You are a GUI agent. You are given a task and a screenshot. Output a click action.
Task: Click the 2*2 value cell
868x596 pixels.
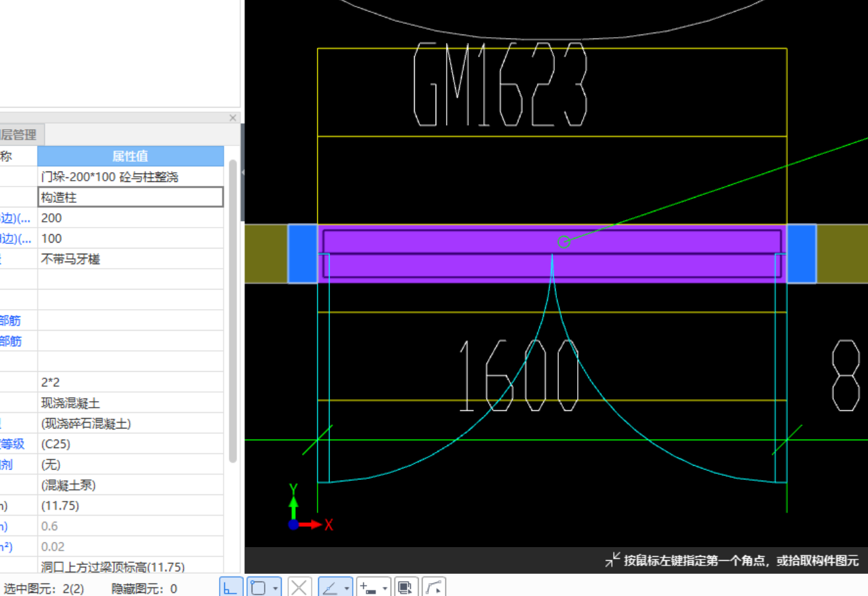pos(130,382)
